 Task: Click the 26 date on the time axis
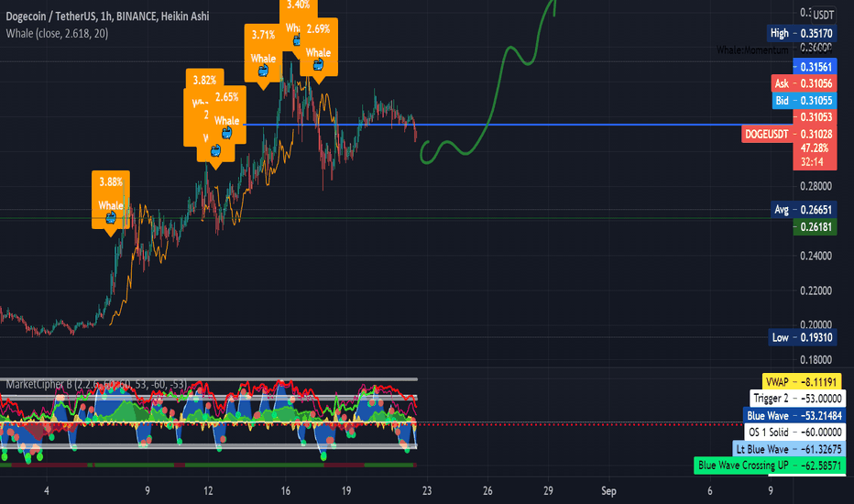point(487,491)
